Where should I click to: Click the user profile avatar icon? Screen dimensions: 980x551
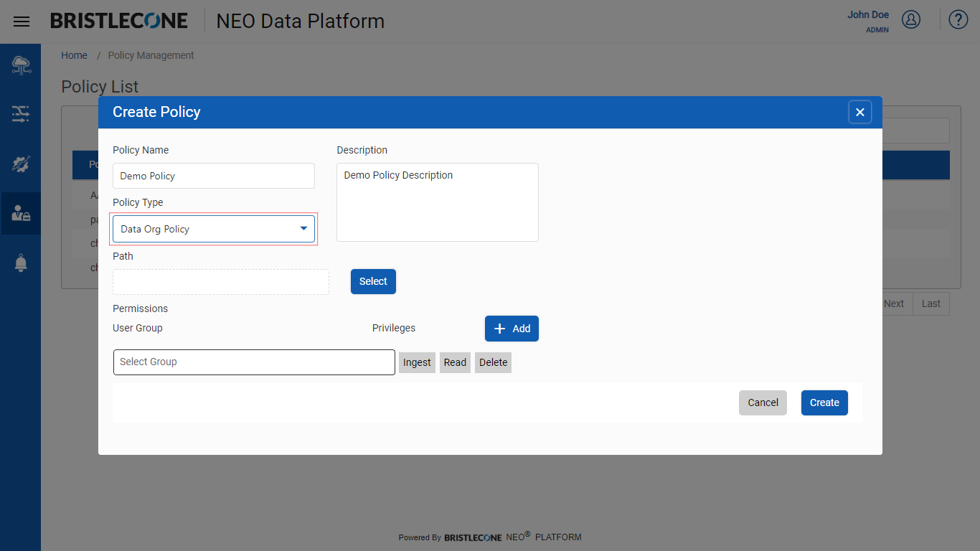911,19
